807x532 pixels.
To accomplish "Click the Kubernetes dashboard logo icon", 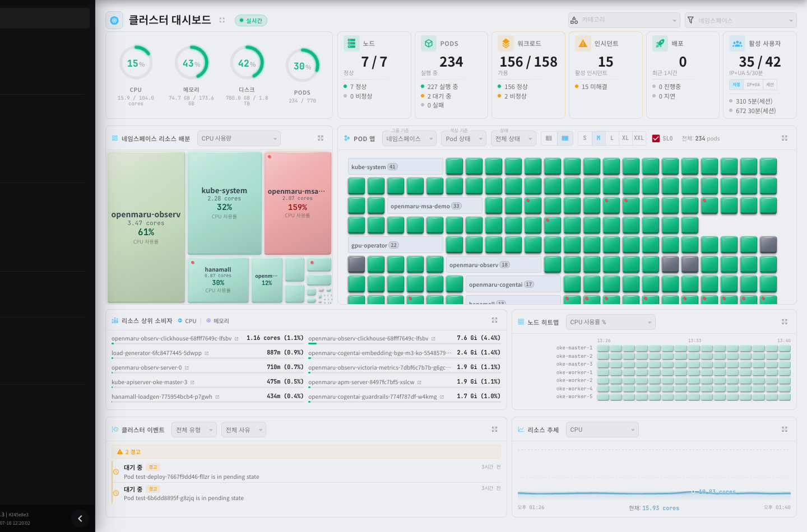I will (114, 20).
